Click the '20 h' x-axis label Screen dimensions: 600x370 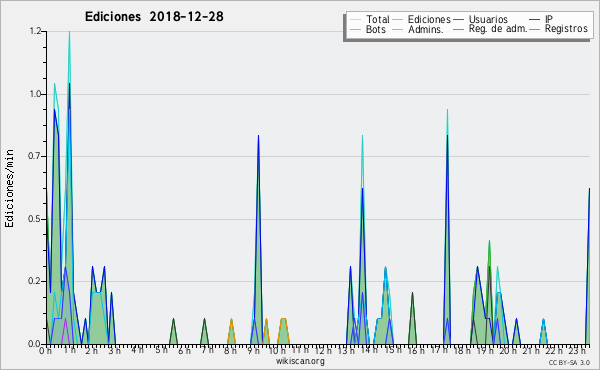pos(508,350)
